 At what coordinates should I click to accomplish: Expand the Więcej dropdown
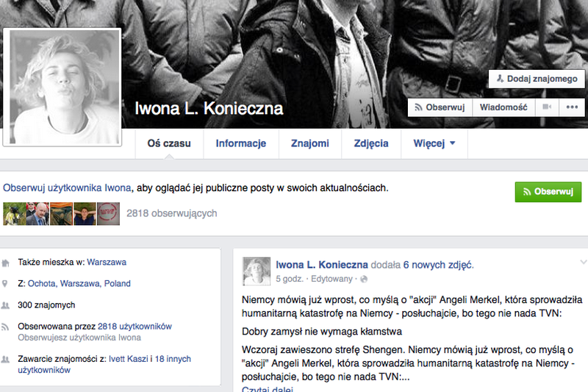pos(434,143)
